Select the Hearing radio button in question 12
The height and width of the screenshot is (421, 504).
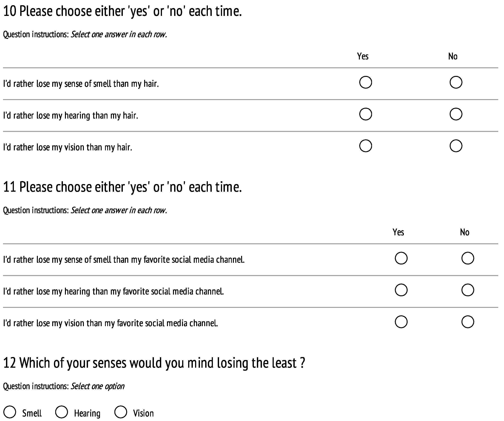pyautogui.click(x=61, y=412)
